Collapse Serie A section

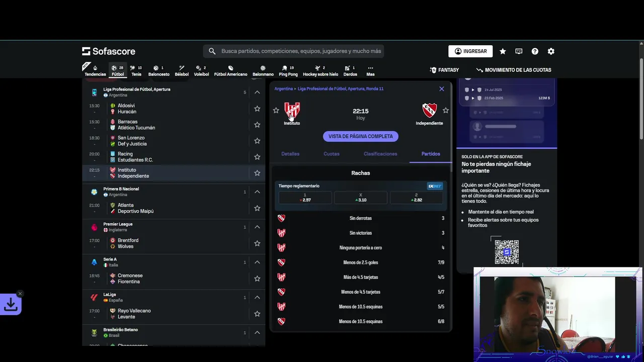point(257,262)
